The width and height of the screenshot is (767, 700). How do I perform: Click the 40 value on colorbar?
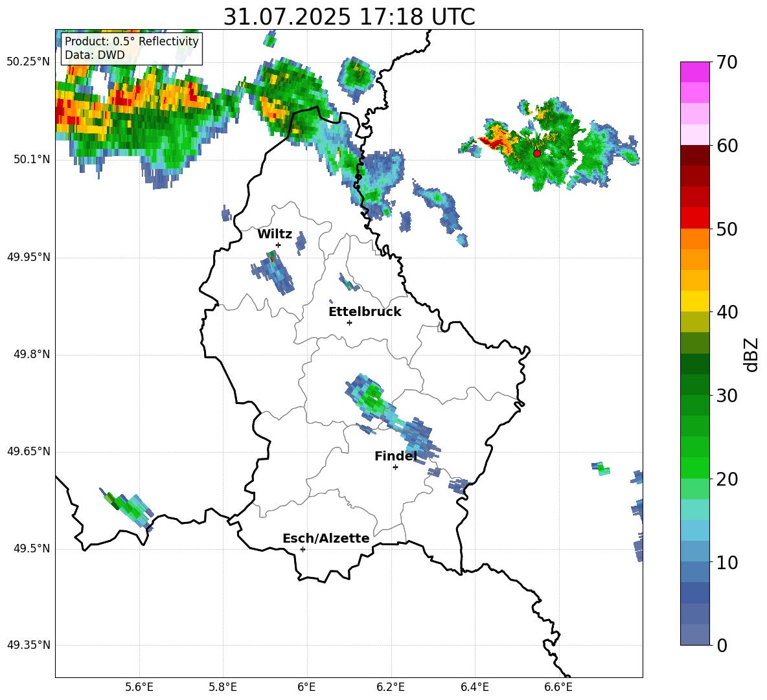[727, 312]
